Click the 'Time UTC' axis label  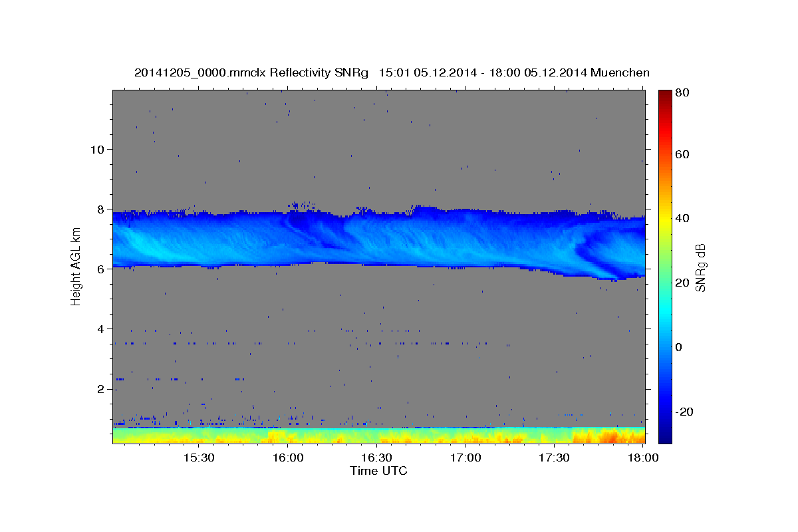click(378, 471)
